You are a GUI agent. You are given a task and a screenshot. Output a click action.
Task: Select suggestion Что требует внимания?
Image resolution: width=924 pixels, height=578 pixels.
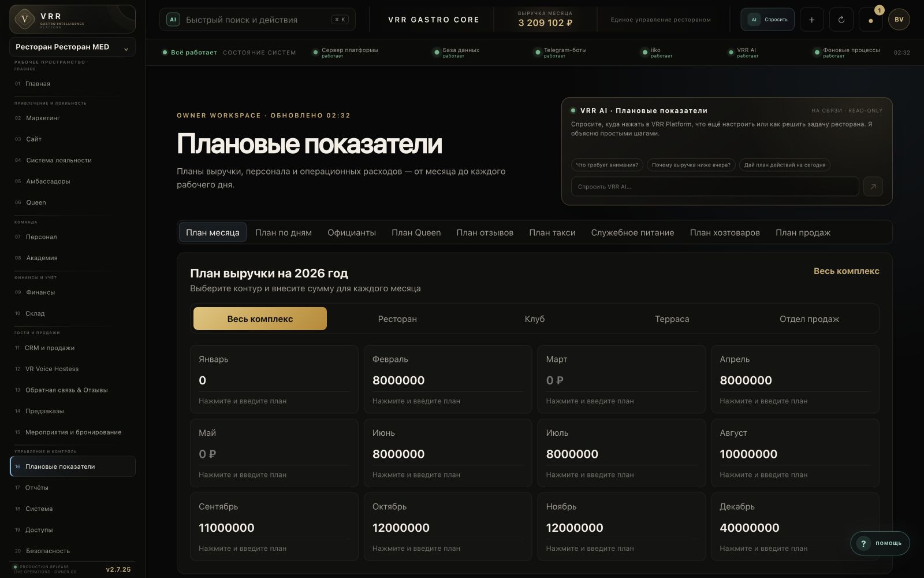pos(607,165)
